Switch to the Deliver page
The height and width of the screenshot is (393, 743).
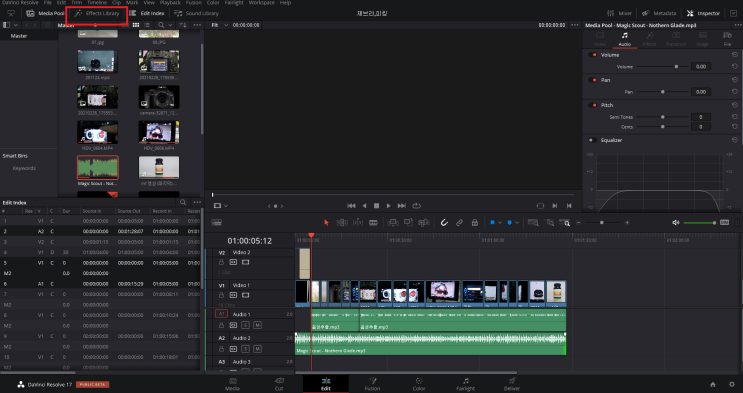click(x=512, y=384)
